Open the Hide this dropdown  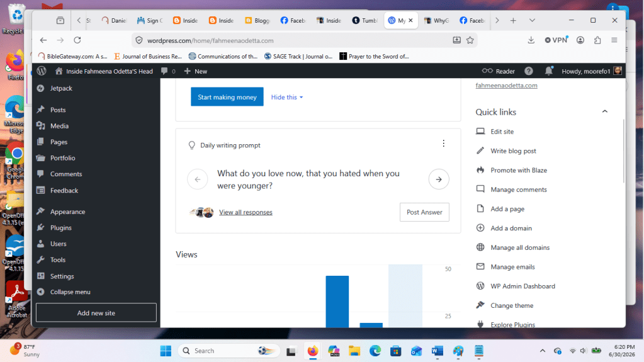(286, 97)
